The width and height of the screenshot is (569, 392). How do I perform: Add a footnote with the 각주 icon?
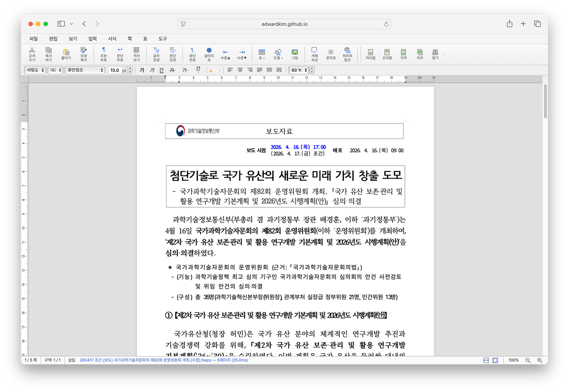403,54
